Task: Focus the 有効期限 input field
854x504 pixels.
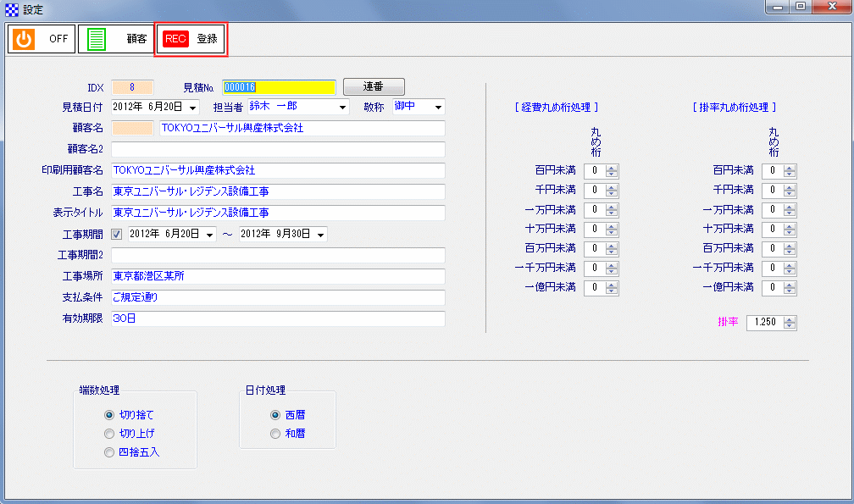Action: pyautogui.click(x=278, y=319)
